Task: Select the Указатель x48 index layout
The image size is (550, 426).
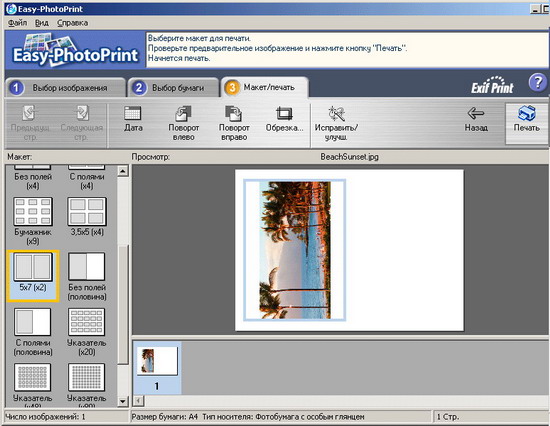Action: click(33, 385)
